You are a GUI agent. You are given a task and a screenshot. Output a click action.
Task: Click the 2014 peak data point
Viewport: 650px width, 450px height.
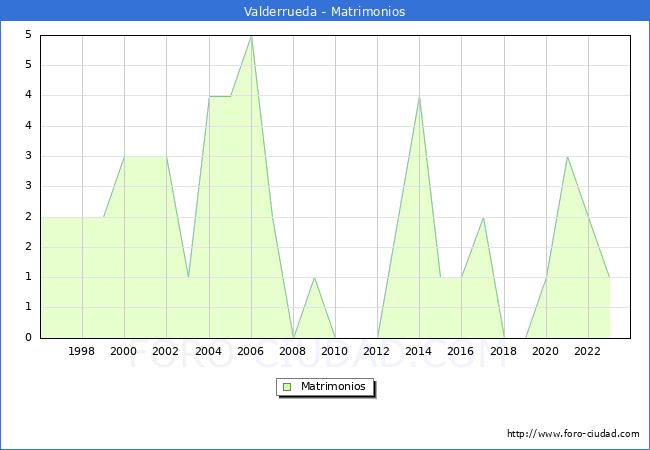coord(420,97)
